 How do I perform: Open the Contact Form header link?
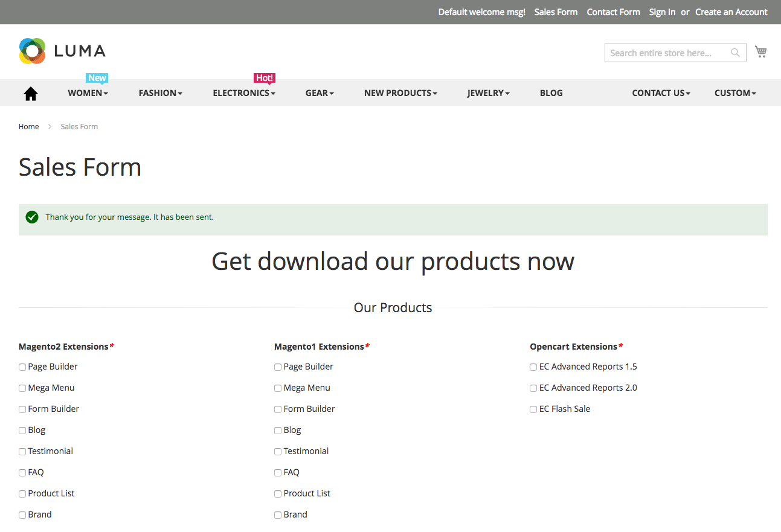point(613,12)
